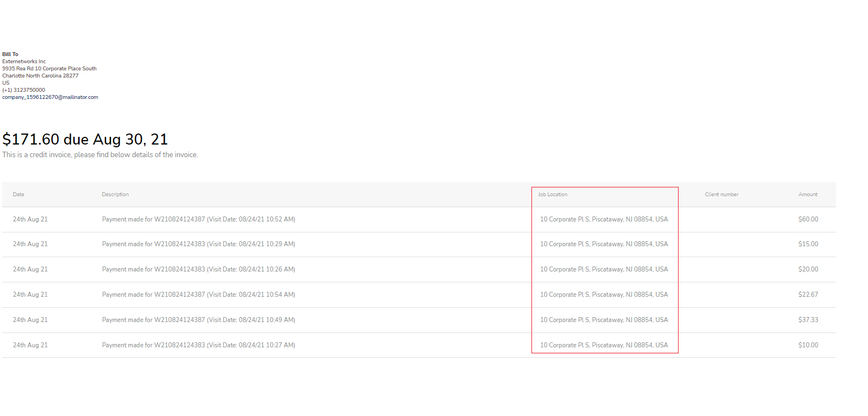Click the date in the $37.33 row

pos(30,320)
